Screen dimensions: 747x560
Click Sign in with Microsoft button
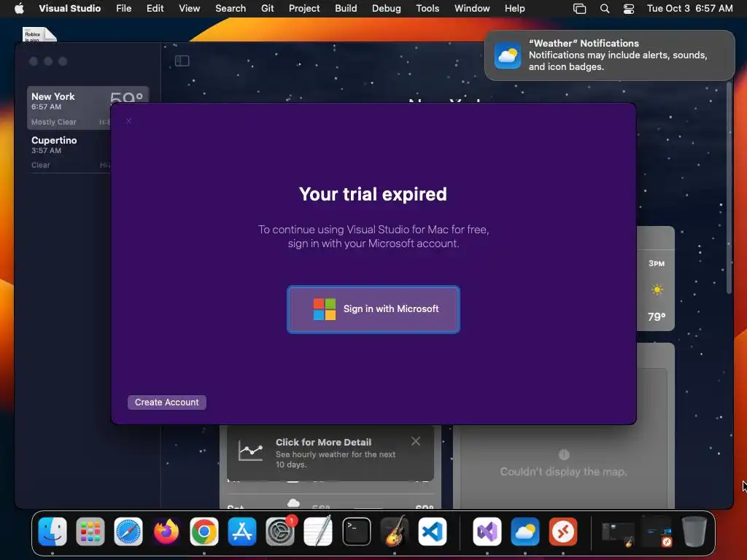point(373,309)
